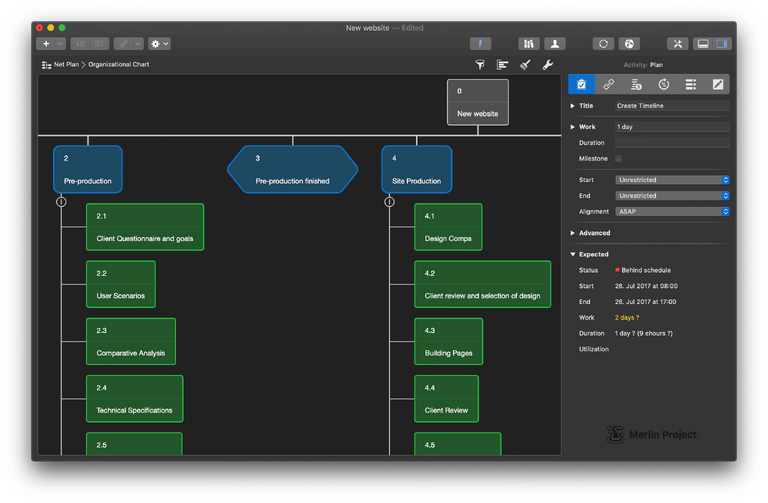Click the filter funnel icon
This screenshot has width=768, height=503.
point(479,65)
